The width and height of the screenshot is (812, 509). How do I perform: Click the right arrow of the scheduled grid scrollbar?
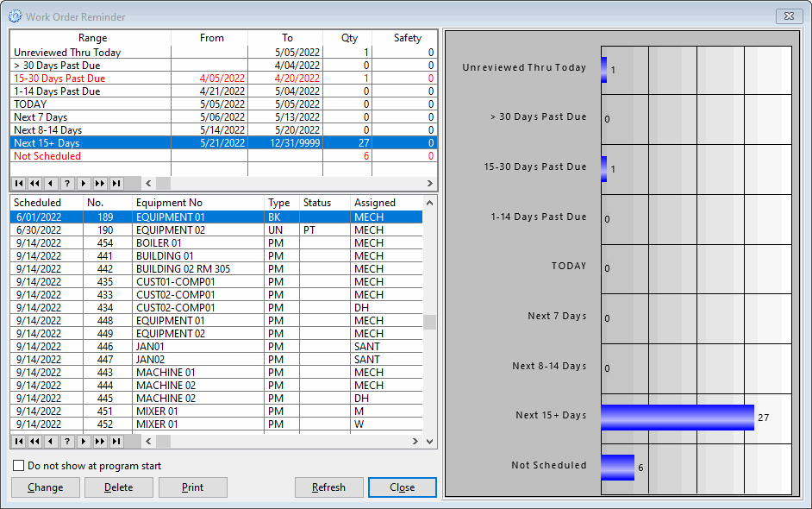[415, 441]
